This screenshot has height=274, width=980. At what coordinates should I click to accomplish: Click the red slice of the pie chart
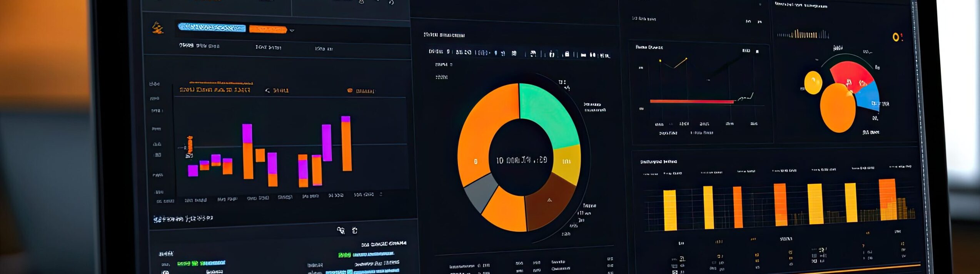(x=850, y=75)
